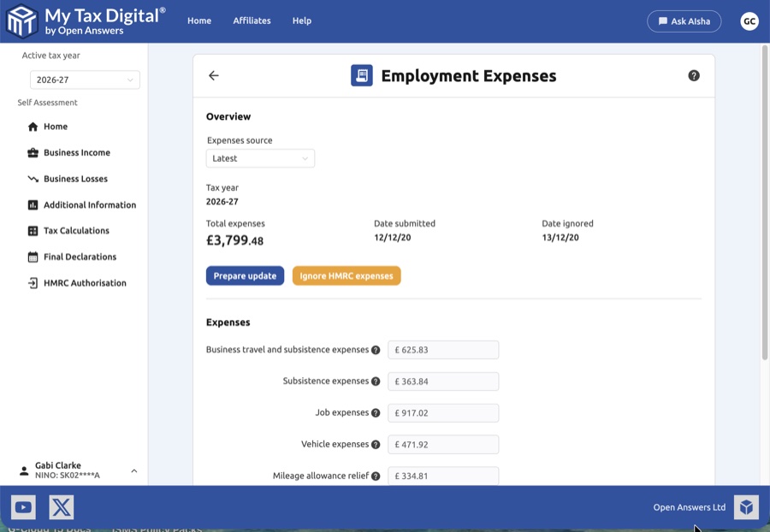The height and width of the screenshot is (532, 770).
Task: Open the Active tax year dropdown
Action: point(85,79)
